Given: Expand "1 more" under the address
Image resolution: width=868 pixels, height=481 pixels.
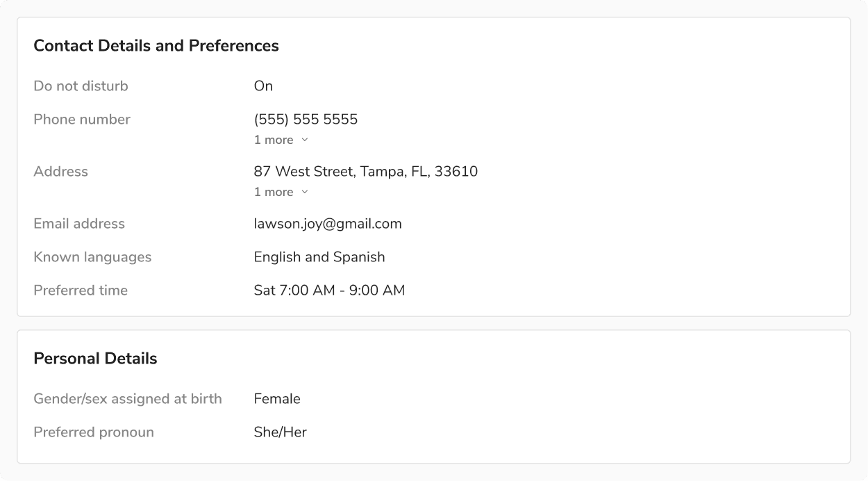Looking at the screenshot, I should click(281, 192).
